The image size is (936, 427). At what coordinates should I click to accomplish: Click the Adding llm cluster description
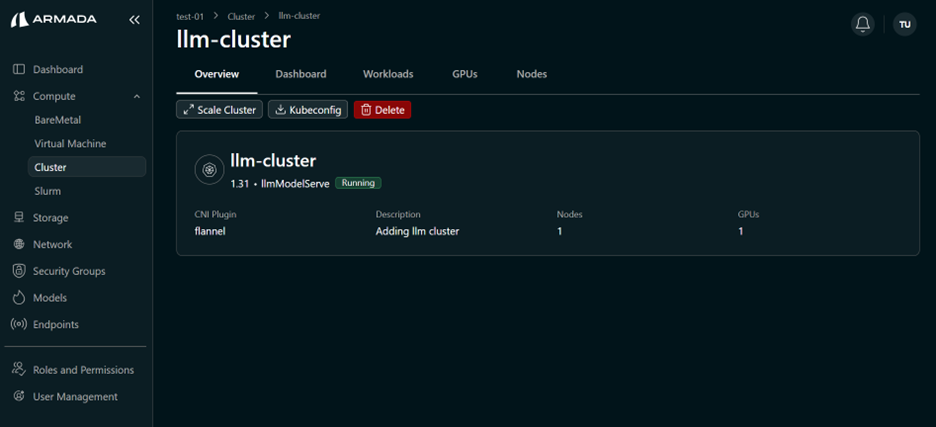point(417,231)
